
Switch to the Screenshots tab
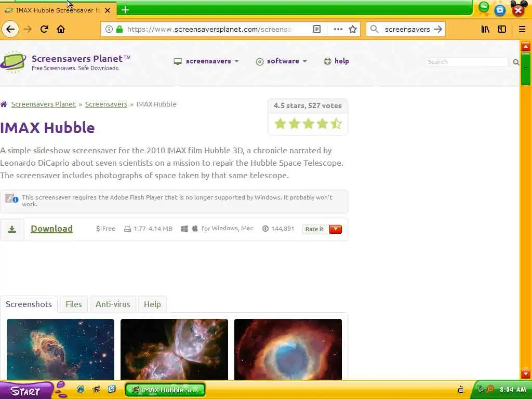(x=29, y=304)
